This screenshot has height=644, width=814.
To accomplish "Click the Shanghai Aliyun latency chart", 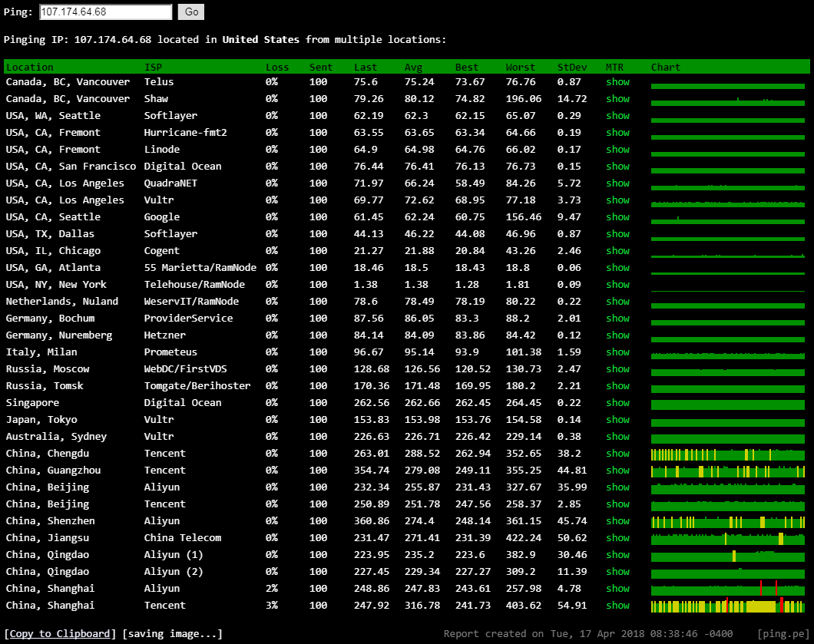I will click(727, 589).
